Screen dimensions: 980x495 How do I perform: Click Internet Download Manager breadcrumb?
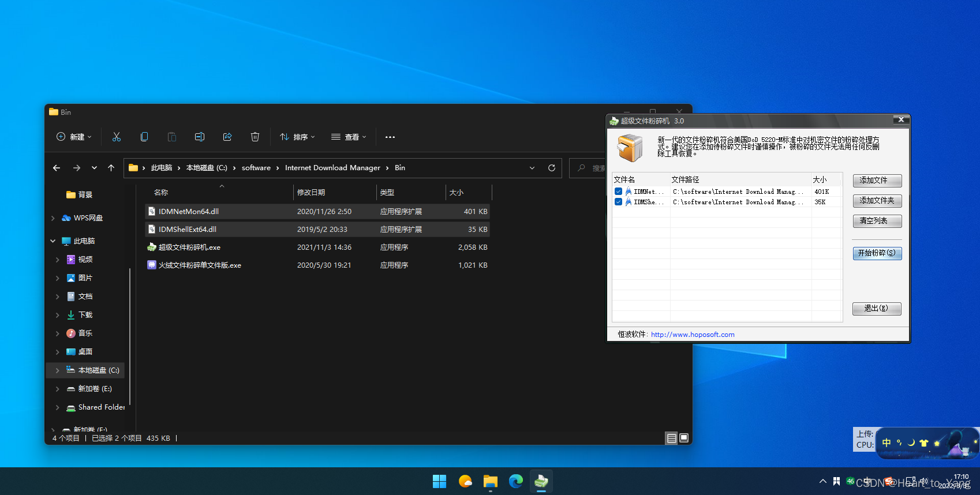pyautogui.click(x=332, y=168)
